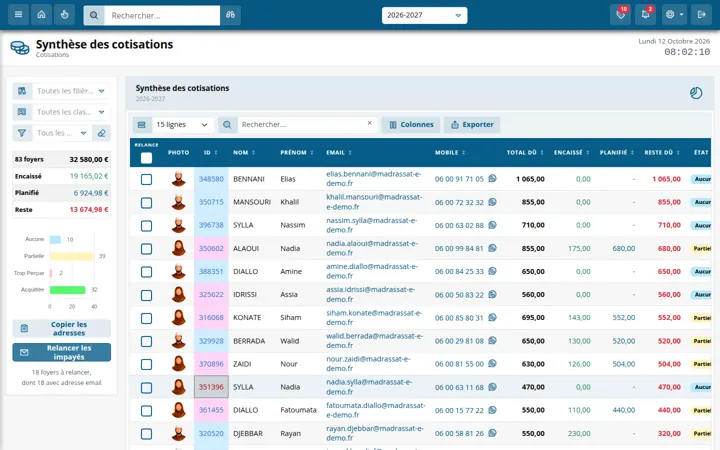Click the magnifier icon in top search bar
The height and width of the screenshot is (450, 720).
[94, 15]
